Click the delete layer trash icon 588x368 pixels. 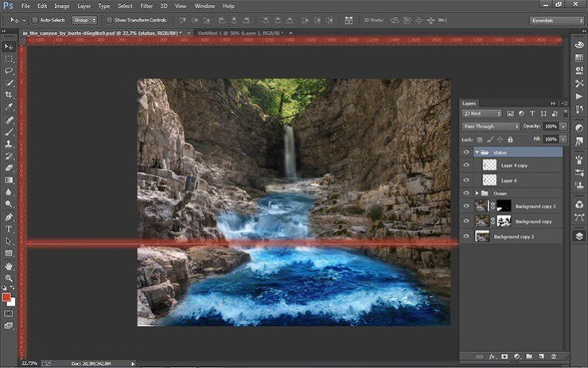(x=553, y=356)
